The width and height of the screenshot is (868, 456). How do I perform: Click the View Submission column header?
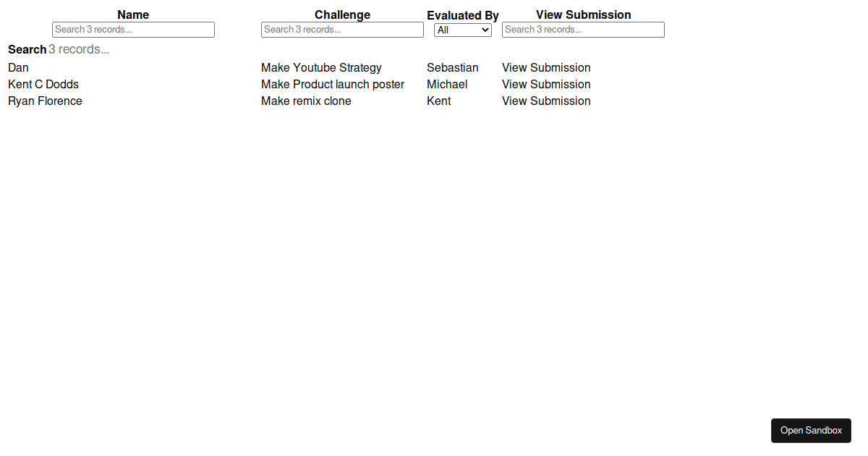click(583, 14)
